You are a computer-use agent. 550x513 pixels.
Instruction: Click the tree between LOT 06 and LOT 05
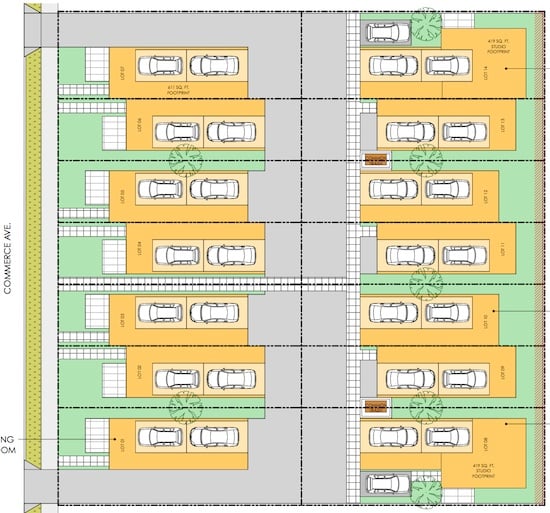click(x=186, y=161)
